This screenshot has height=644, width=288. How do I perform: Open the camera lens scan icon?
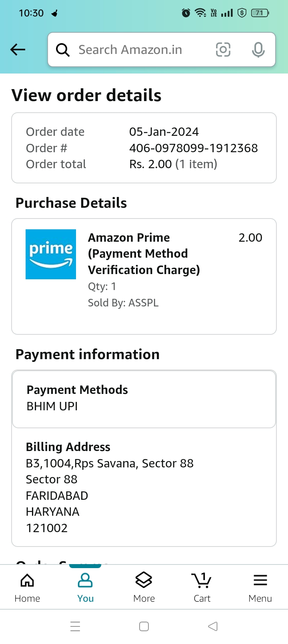223,50
